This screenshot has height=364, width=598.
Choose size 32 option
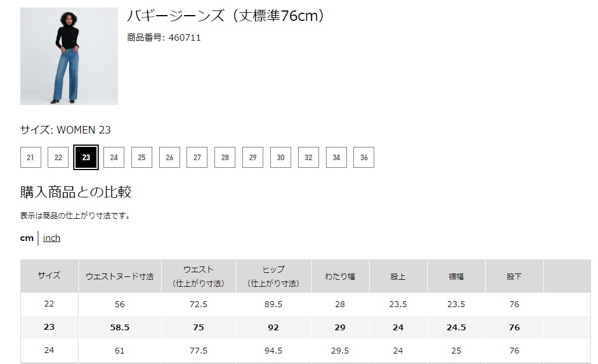coord(309,157)
